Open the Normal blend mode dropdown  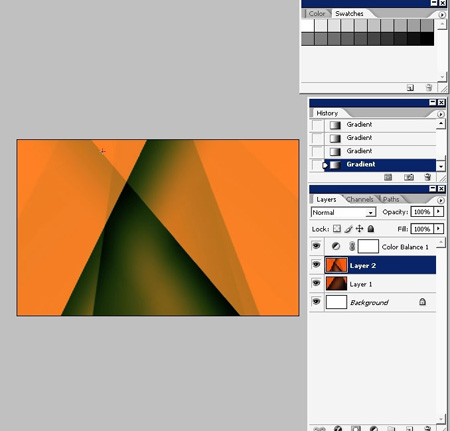[343, 212]
